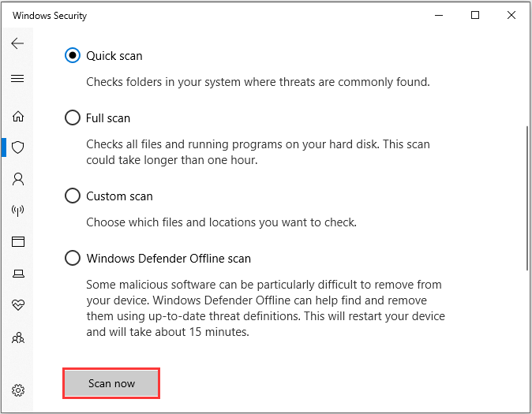Open the Home icon in sidebar

18,116
